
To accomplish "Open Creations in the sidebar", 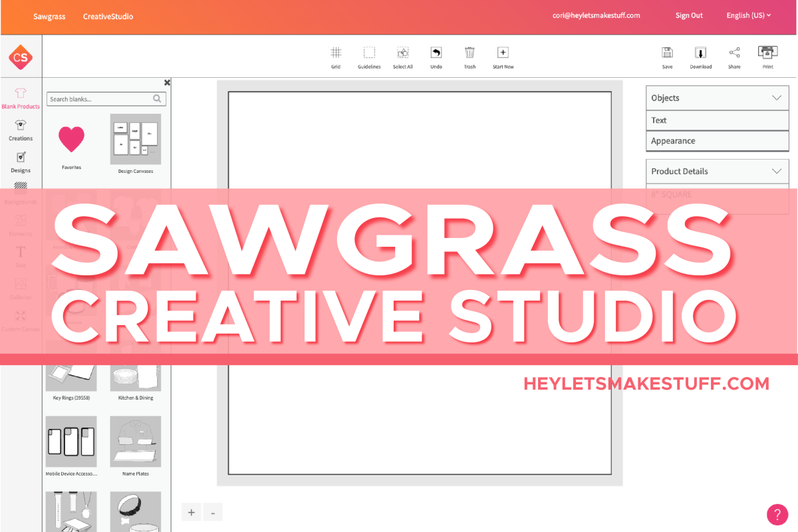I will (x=21, y=130).
